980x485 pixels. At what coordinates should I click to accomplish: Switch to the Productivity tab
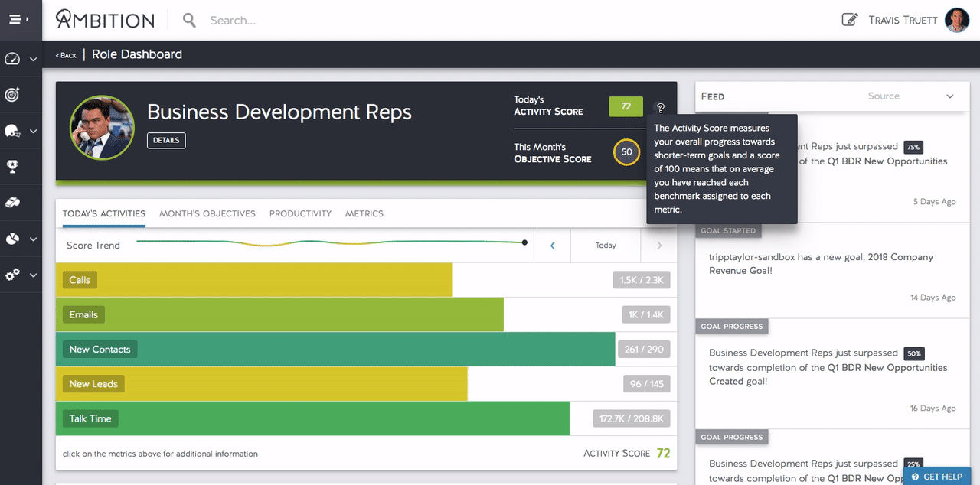[x=300, y=214]
